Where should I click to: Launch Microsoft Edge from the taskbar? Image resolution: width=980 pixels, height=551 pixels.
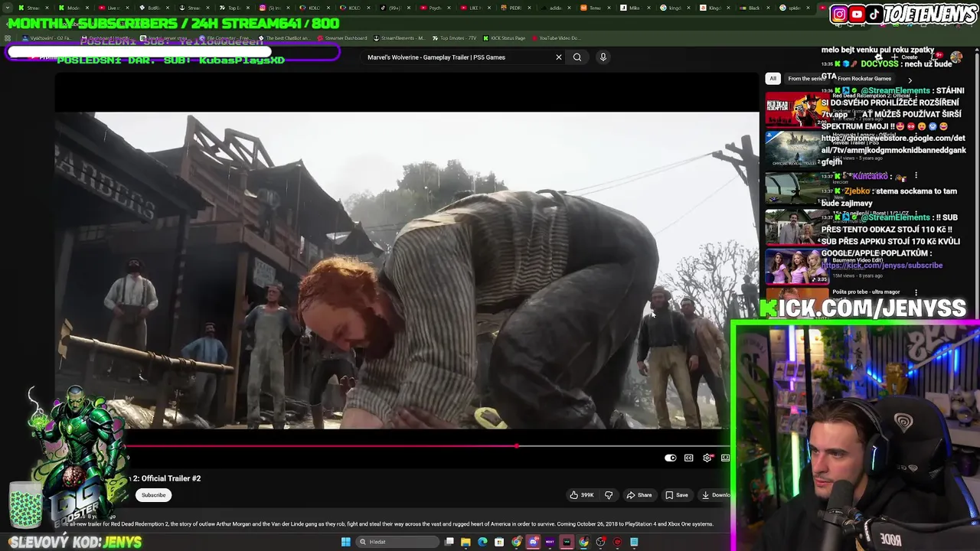point(482,542)
